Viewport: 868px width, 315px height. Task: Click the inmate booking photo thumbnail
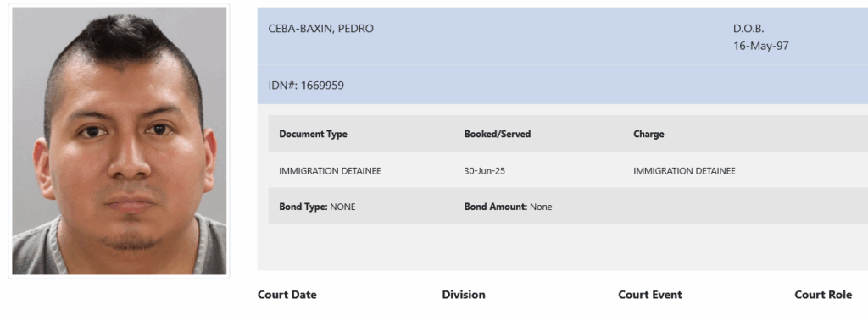pos(119,141)
